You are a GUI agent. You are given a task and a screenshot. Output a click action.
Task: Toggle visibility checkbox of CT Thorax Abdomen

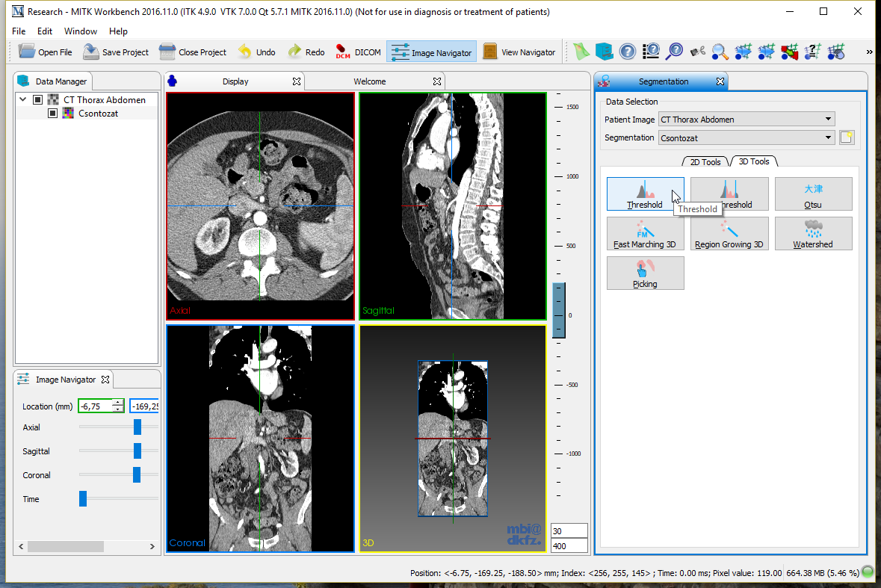click(37, 99)
